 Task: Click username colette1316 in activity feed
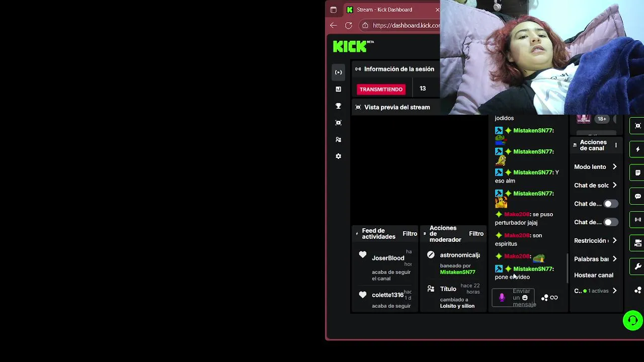pyautogui.click(x=387, y=295)
